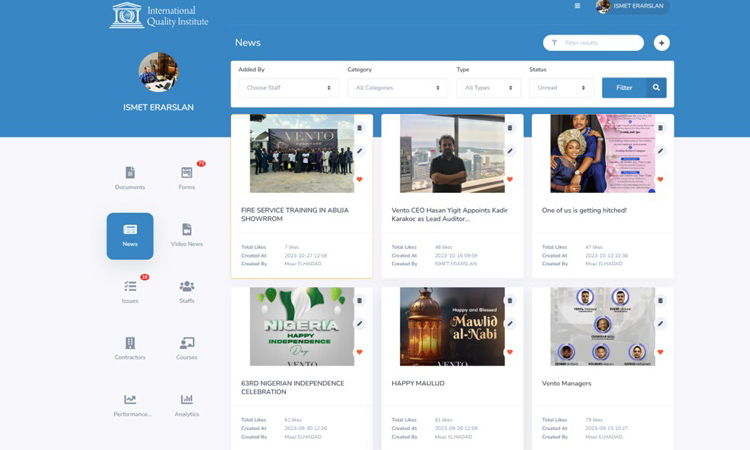This screenshot has width=750, height=450.
Task: Open Forms from the sidebar
Action: coord(186,174)
